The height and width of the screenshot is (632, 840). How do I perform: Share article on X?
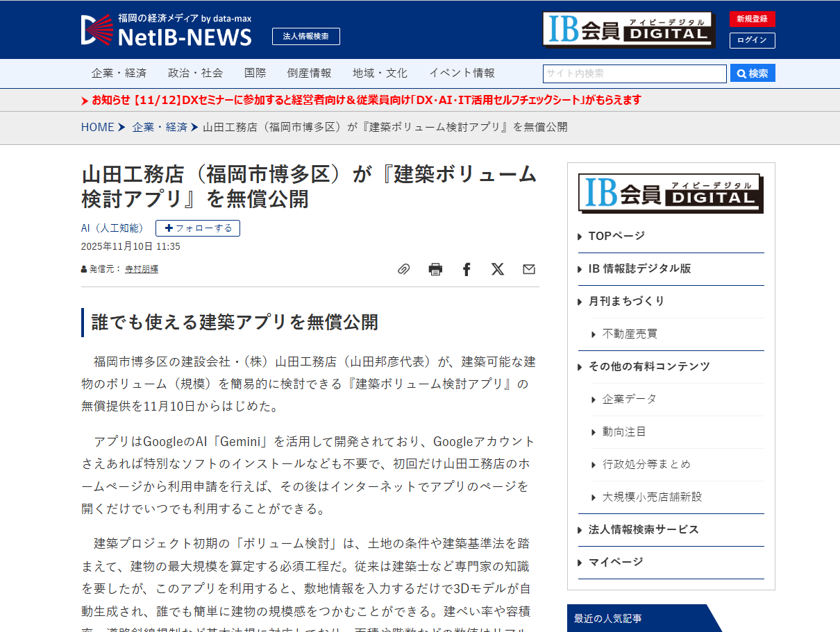498,269
